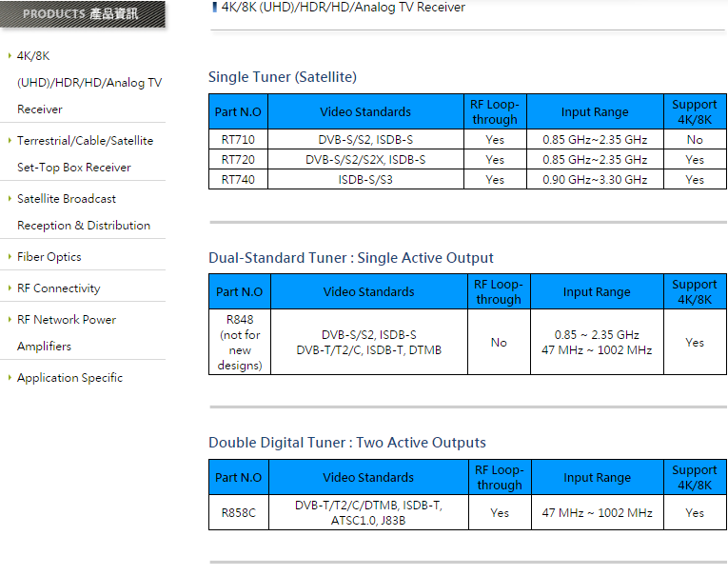
Task: Click the R848 video standards cell
Action: click(369, 342)
